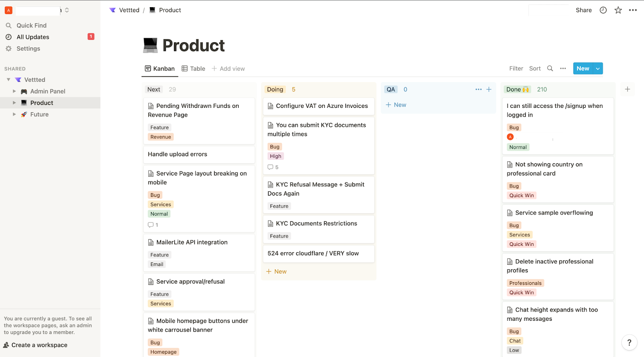Open Configure VAT on Azure Invoices card

coord(319,106)
